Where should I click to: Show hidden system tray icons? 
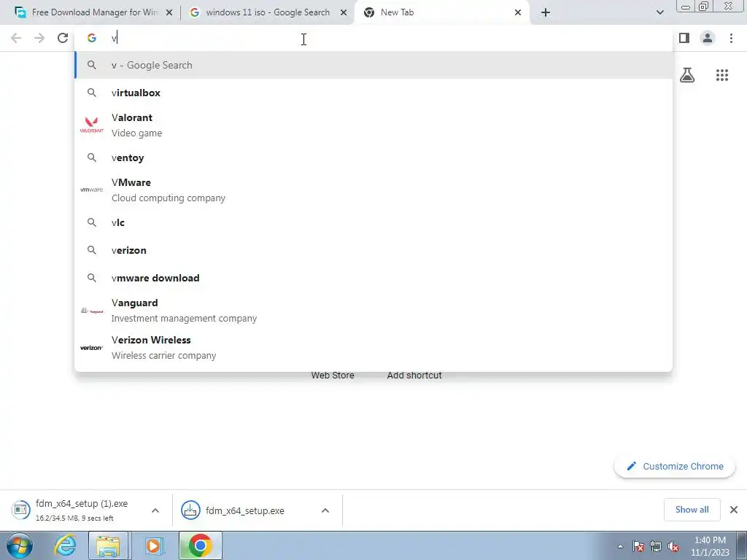pos(620,546)
